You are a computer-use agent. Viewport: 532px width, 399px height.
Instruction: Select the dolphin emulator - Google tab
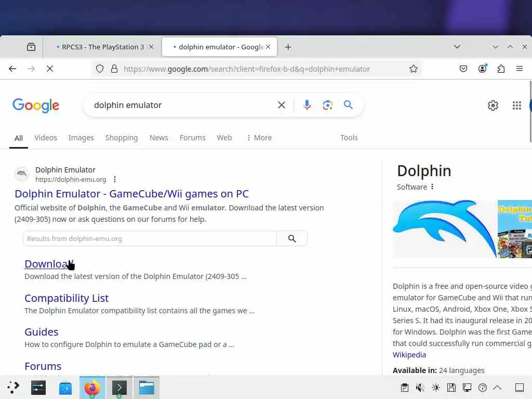pos(219,47)
